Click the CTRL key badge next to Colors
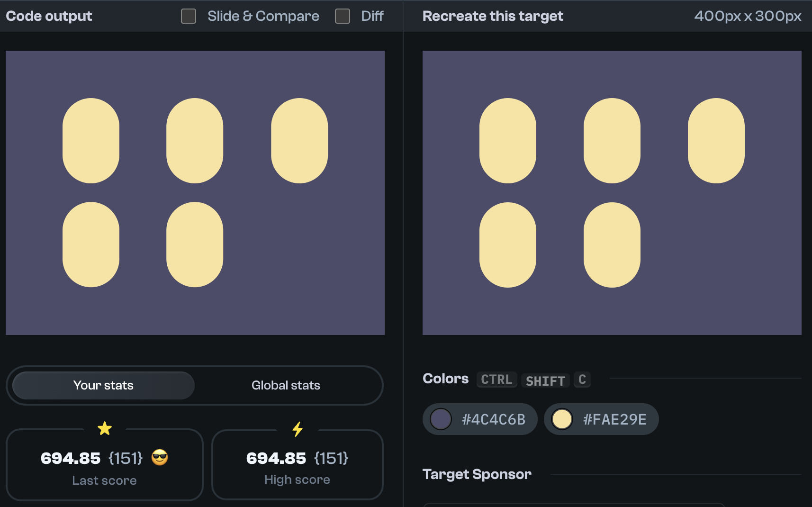Viewport: 812px width, 507px height. point(496,380)
